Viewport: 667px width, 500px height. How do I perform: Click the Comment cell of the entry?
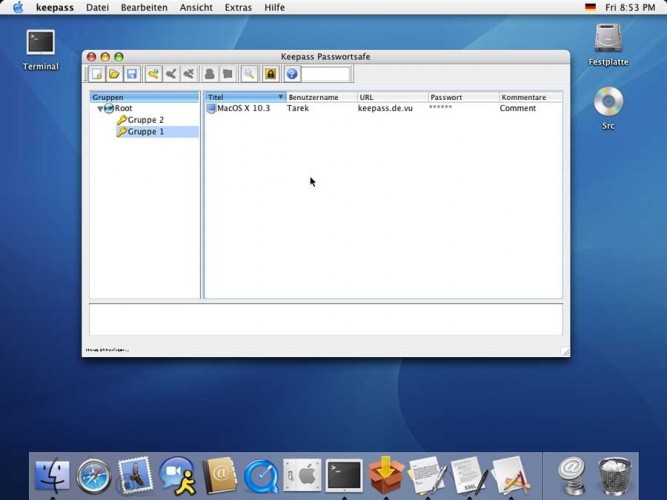point(518,108)
